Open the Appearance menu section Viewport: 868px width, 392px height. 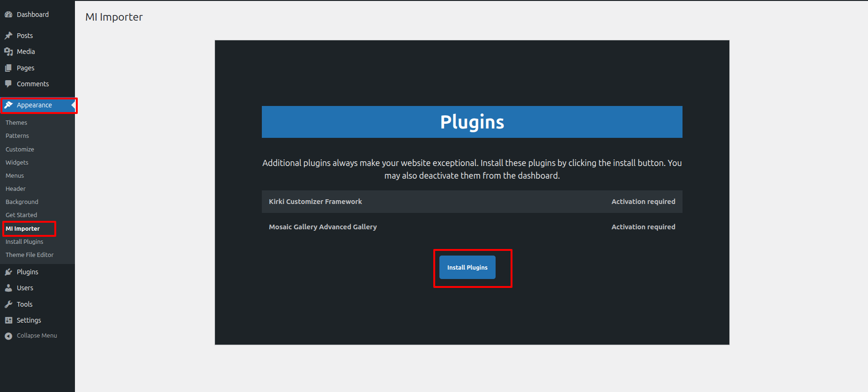click(x=34, y=105)
